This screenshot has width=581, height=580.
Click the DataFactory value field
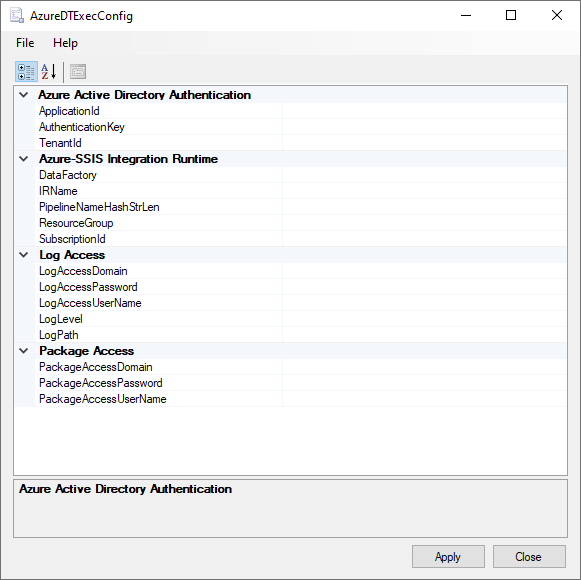tap(425, 175)
